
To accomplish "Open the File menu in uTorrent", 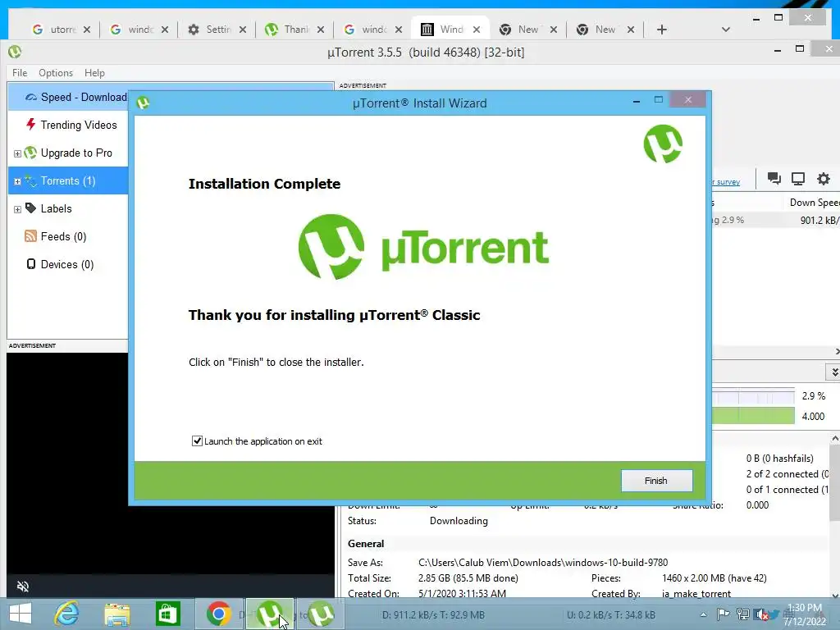I will click(x=20, y=73).
